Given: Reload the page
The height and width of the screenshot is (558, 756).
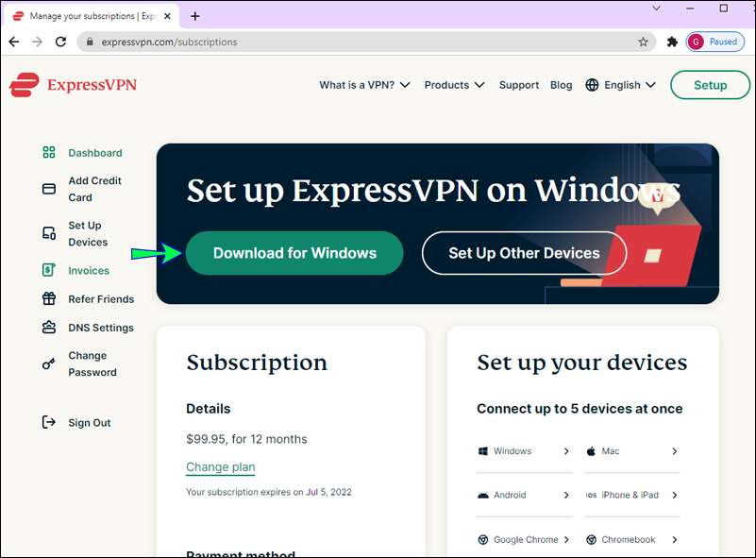Looking at the screenshot, I should coord(60,42).
